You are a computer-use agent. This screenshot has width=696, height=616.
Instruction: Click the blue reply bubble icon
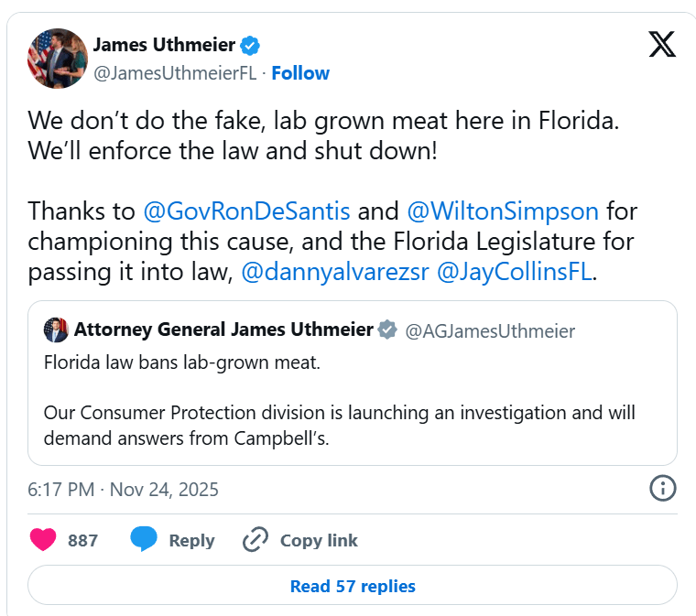143,540
